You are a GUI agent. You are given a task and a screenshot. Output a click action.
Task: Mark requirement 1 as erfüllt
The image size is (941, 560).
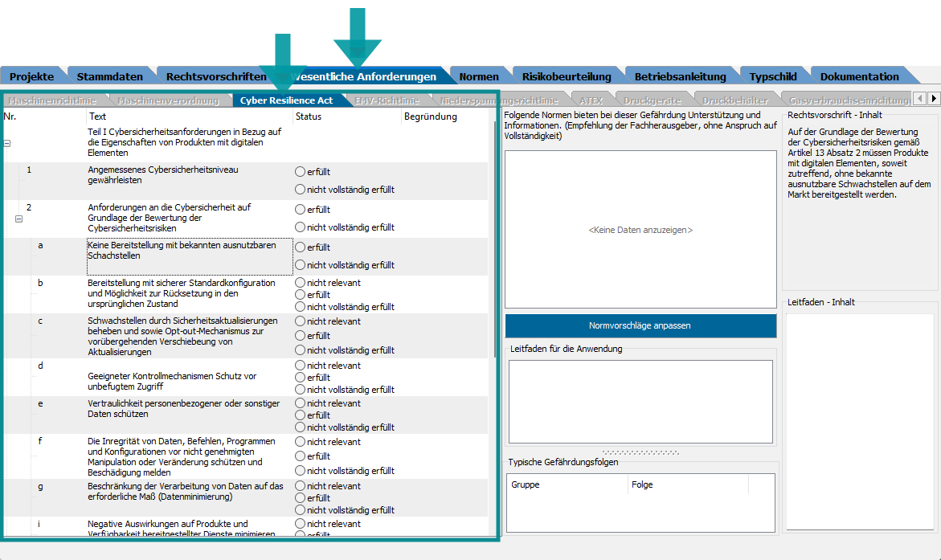(x=301, y=172)
